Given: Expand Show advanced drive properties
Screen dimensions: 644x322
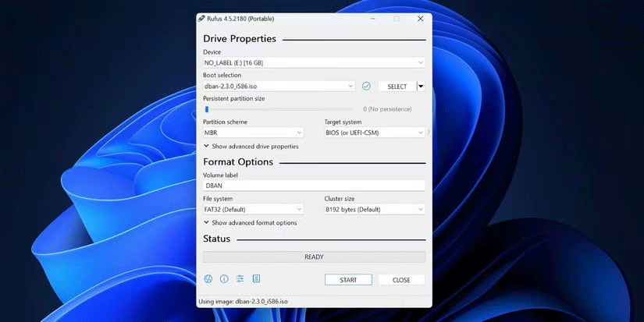Looking at the screenshot, I should click(x=251, y=146).
